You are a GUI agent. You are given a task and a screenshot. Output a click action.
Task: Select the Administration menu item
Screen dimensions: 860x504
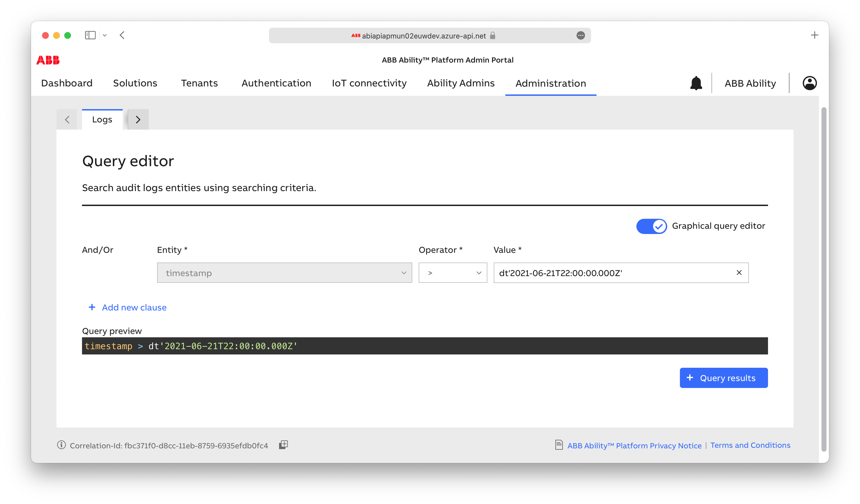coord(551,83)
